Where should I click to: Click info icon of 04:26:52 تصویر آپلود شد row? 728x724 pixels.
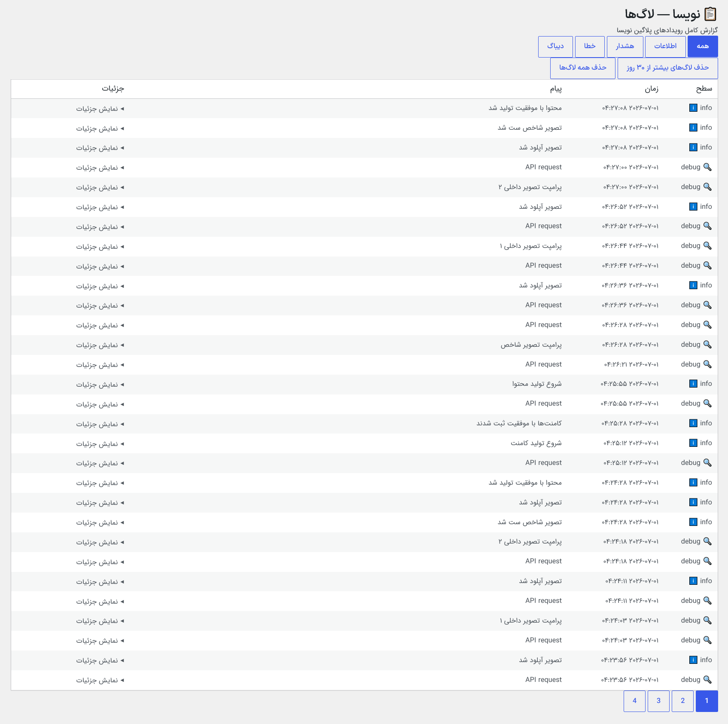coord(693,207)
